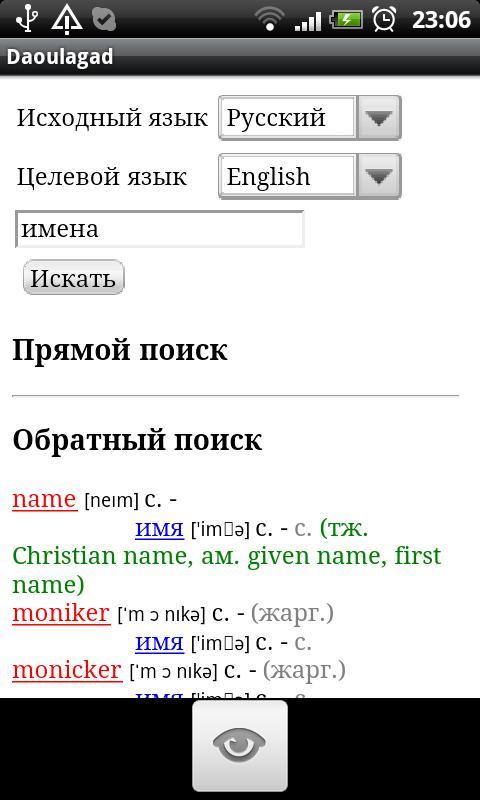Tap the 23:06 clock
480x800 pixels.
pos(441,20)
